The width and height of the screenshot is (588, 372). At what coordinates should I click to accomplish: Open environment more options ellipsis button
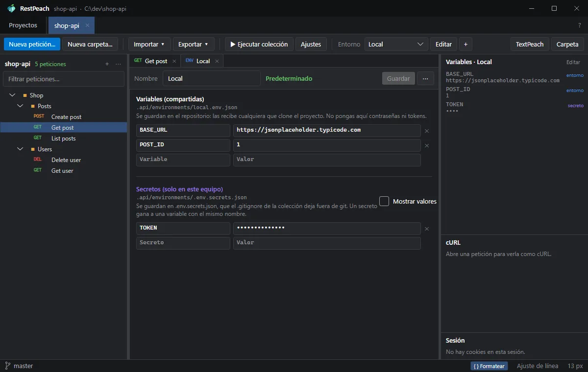(425, 78)
